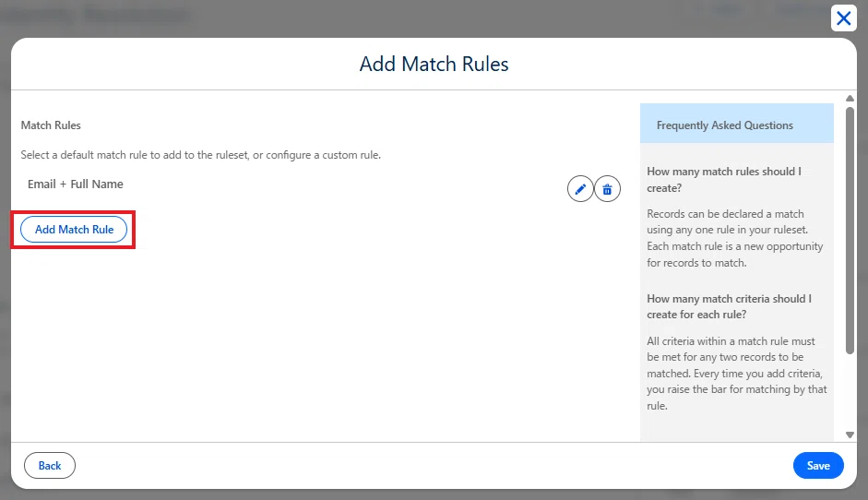This screenshot has height=500, width=868.
Task: Delete the Email + Full Name rule with trash icon
Action: coord(607,189)
